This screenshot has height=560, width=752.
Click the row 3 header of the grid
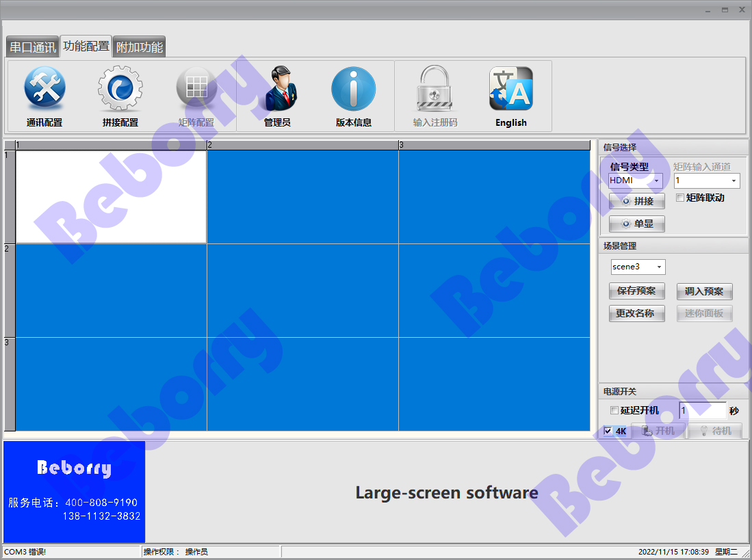[10, 384]
